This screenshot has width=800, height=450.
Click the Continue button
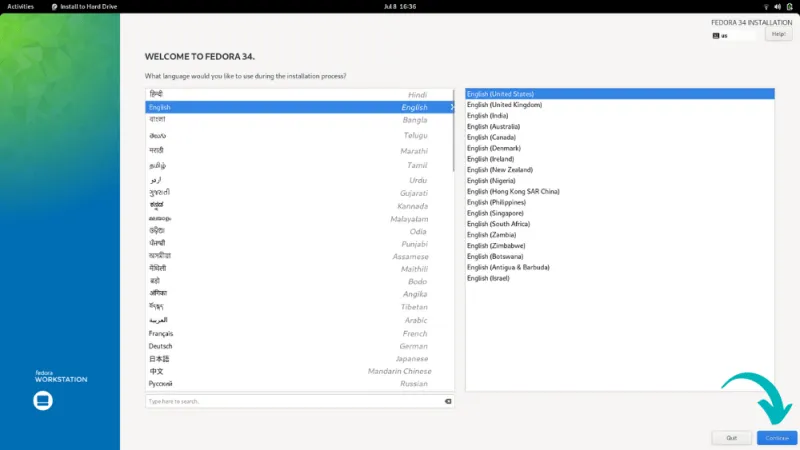tap(776, 438)
